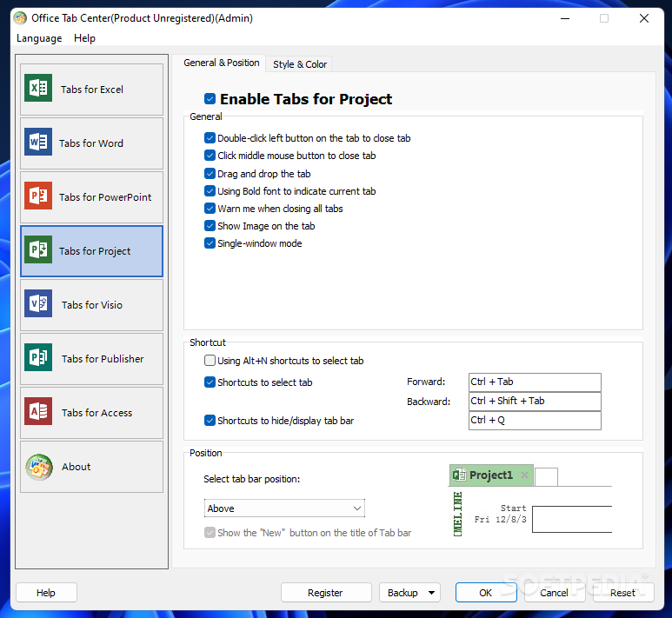Switch to the Style & Color tab
The image size is (672, 618).
[x=300, y=64]
